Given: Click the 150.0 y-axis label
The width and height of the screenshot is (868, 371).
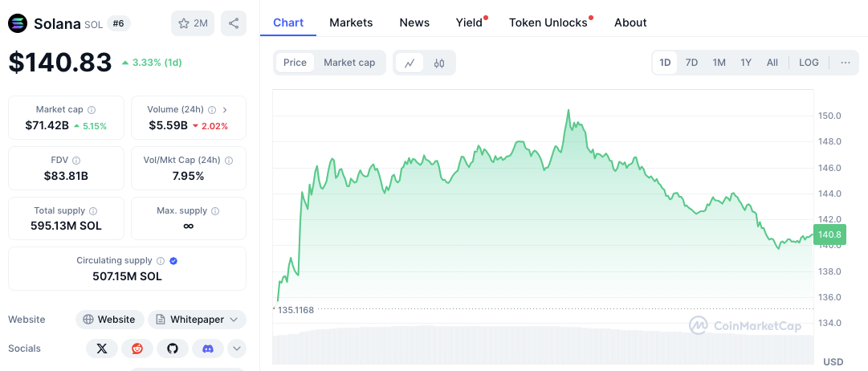Looking at the screenshot, I should tap(829, 116).
